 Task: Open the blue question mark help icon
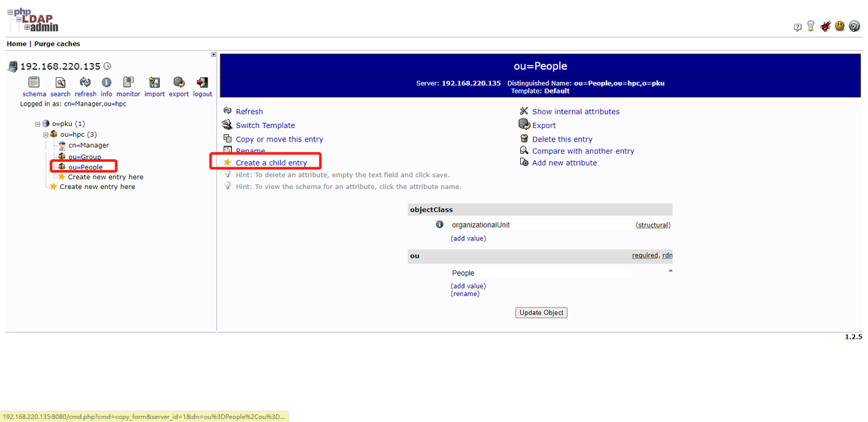click(x=854, y=26)
